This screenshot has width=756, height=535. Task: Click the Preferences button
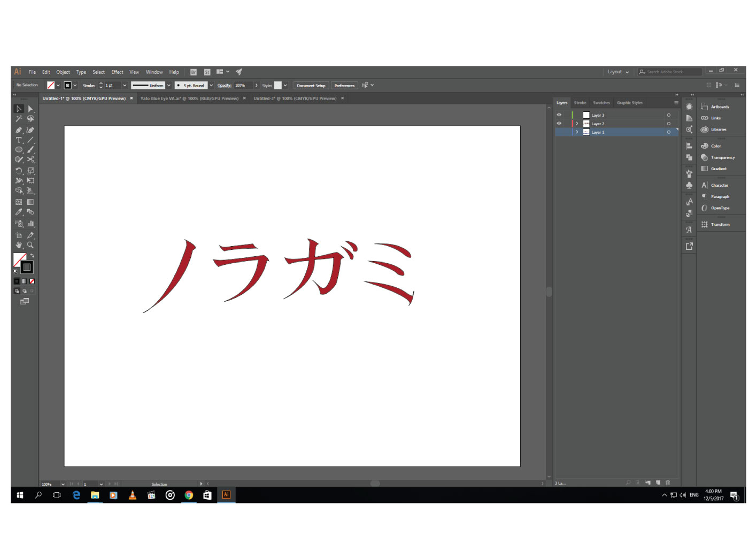click(344, 86)
